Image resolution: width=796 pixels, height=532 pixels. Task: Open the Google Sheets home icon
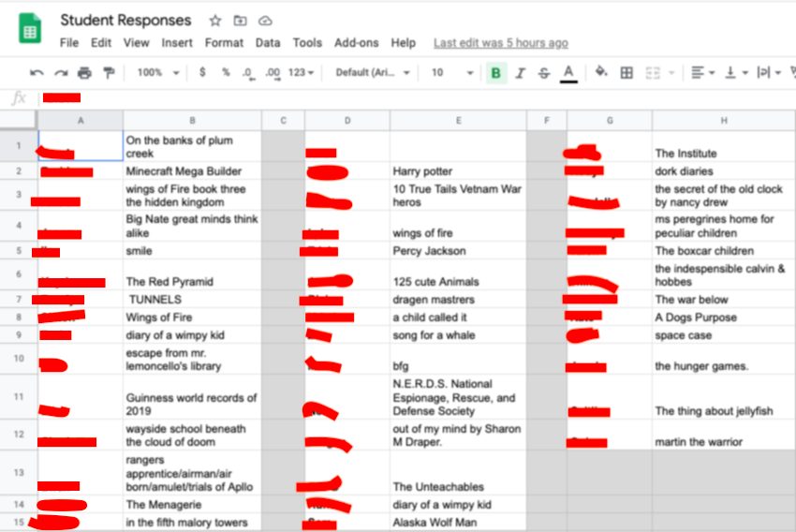click(30, 28)
